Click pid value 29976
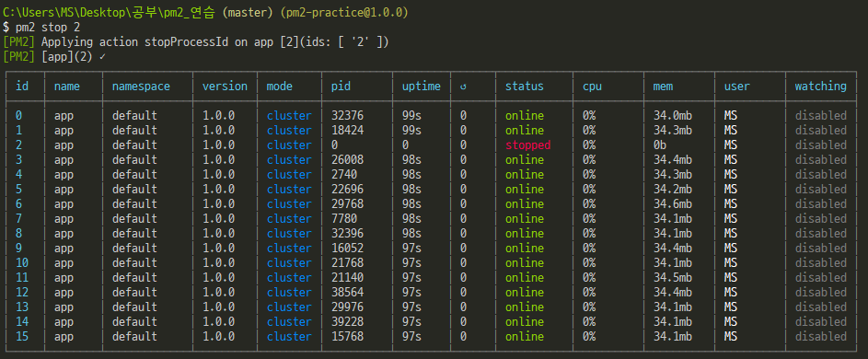The image size is (868, 359). point(348,307)
